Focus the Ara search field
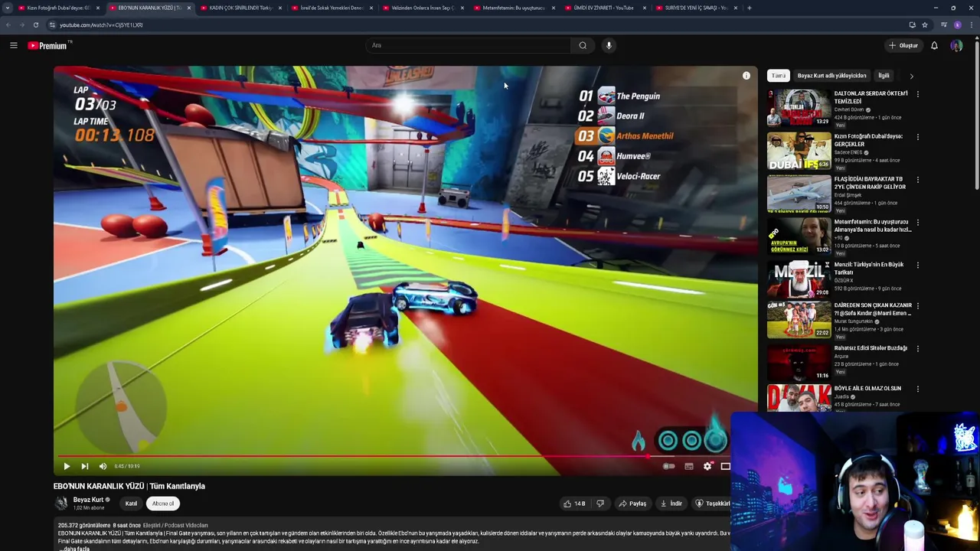The width and height of the screenshot is (980, 551). [469, 45]
